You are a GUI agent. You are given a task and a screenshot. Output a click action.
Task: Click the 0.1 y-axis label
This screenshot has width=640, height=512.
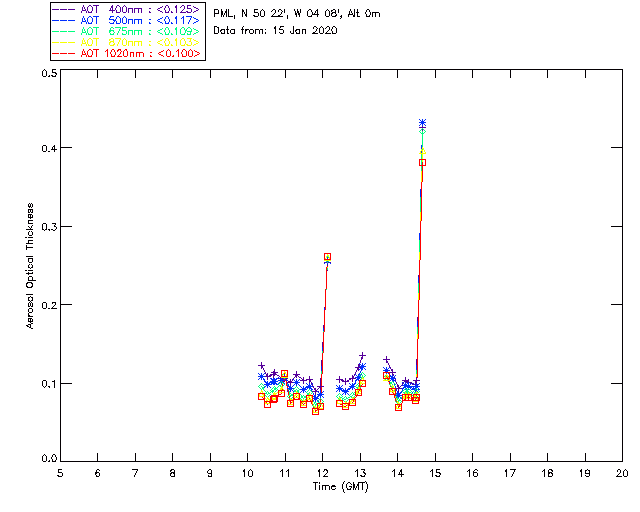click(49, 383)
